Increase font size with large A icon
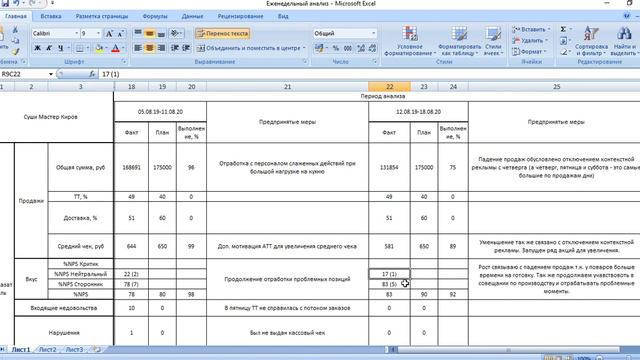This screenshot has width=640, height=360. [109, 33]
